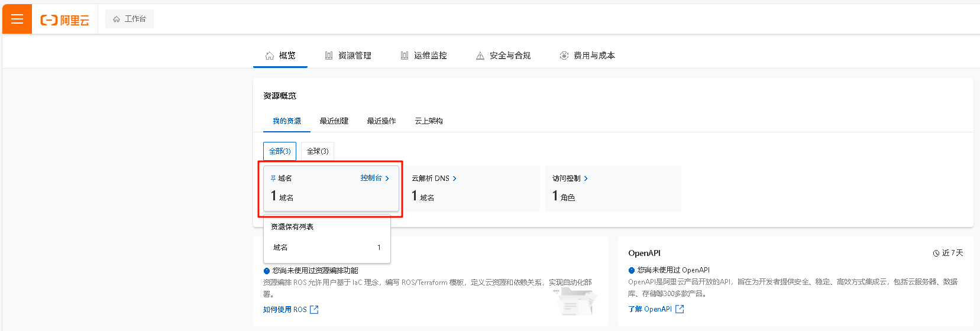Click 1 域名 count under 云解析 DNS
Screen dimensions: 980x331
[423, 196]
